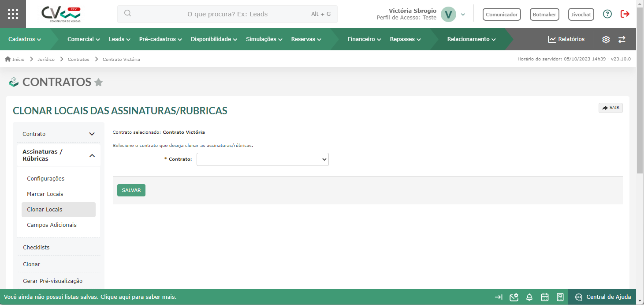Viewport: 644px width, 305px height.
Task: Go to Início breadcrumb link
Action: pyautogui.click(x=18, y=59)
